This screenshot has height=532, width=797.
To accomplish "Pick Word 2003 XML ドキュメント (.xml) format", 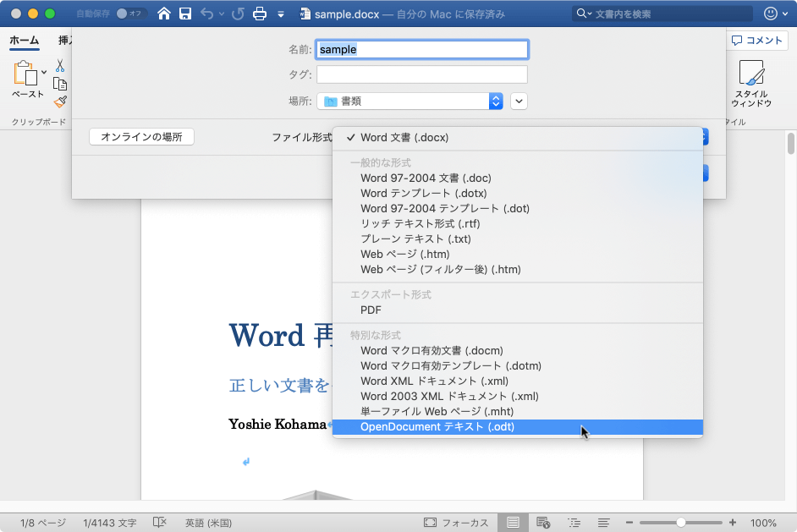I will (518, 397).
